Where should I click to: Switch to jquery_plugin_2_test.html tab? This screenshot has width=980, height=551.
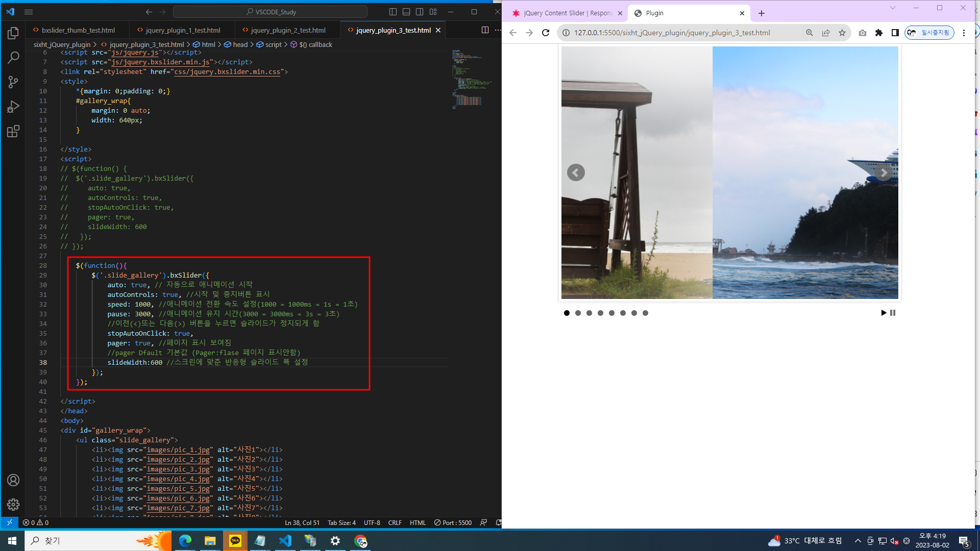tap(288, 31)
